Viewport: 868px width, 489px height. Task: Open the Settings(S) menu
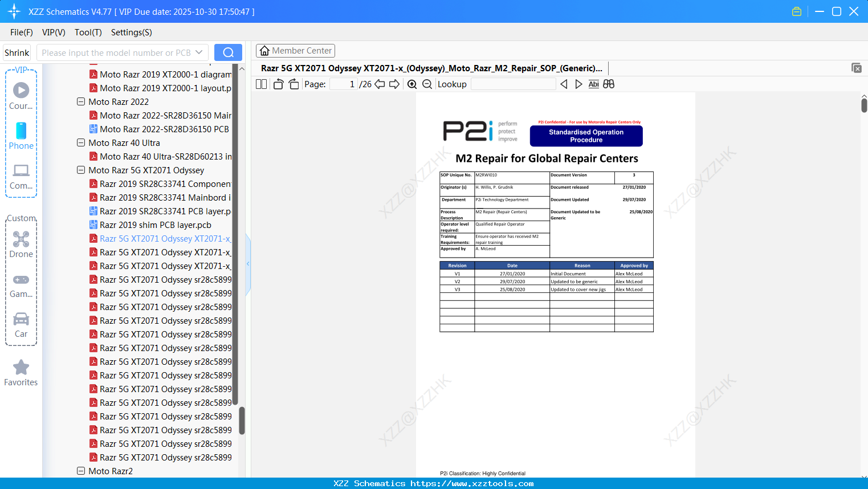pos(132,32)
